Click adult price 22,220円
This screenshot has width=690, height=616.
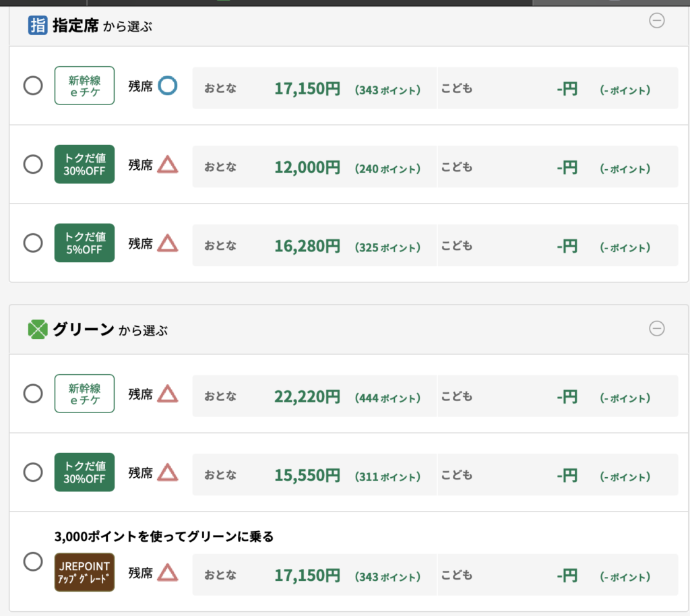307,396
